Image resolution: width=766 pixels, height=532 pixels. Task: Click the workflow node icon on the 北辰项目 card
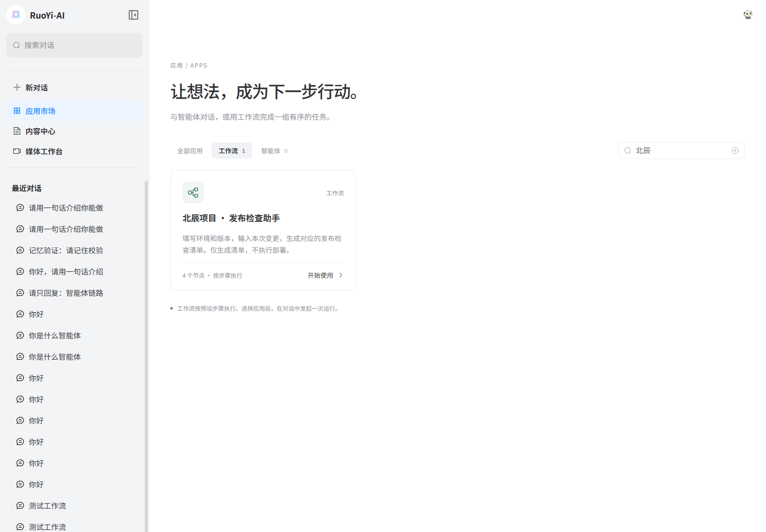pos(193,193)
